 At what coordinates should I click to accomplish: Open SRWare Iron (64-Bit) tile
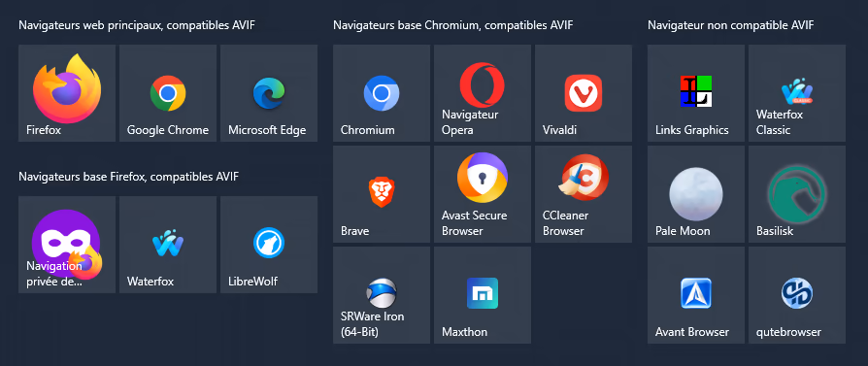[382, 295]
